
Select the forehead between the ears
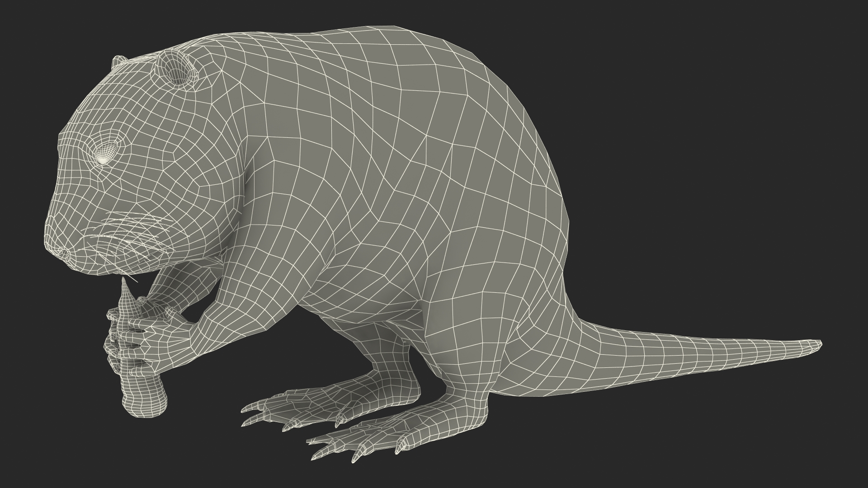coord(136,75)
